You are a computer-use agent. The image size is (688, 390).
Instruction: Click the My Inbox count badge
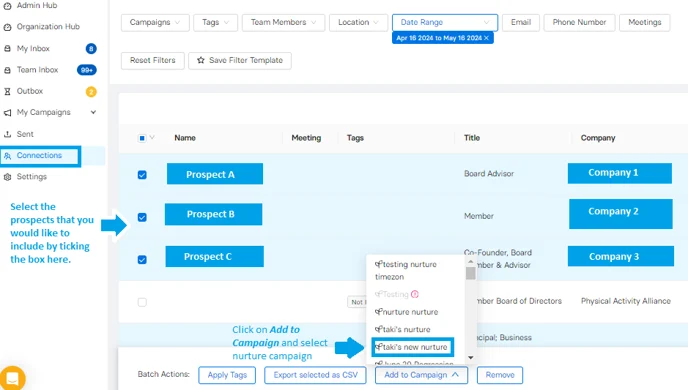[x=91, y=49]
